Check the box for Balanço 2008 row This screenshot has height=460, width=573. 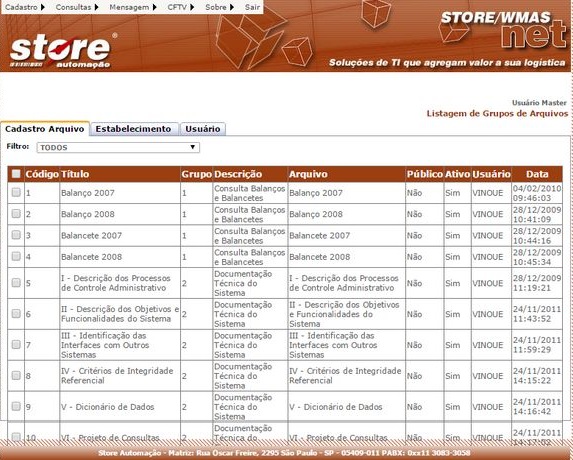coord(16,213)
